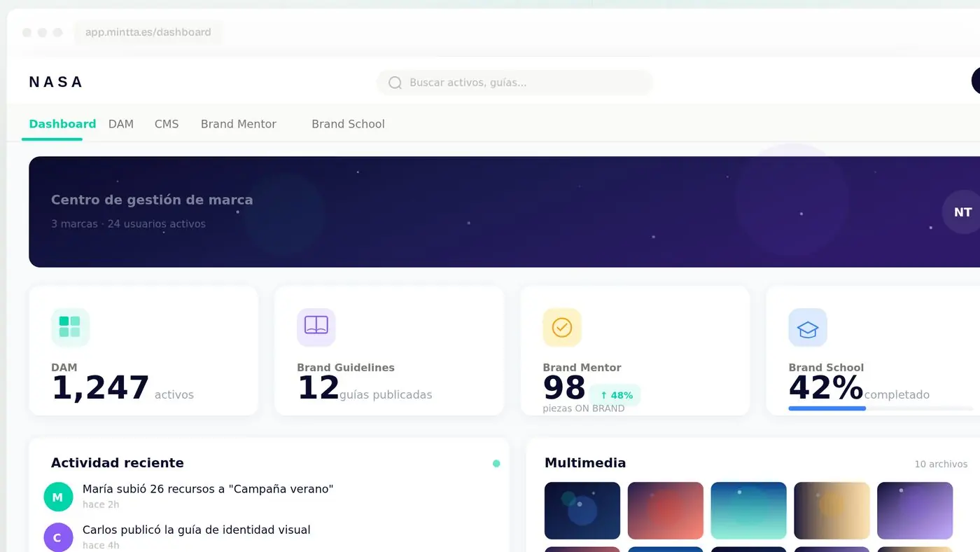Open the CMS tab
Screen dimensions: 980x552
pyautogui.click(x=167, y=124)
